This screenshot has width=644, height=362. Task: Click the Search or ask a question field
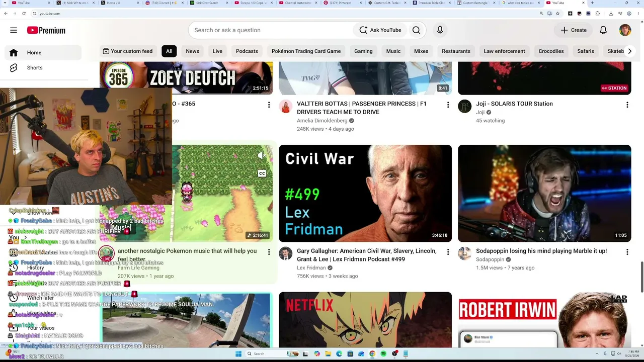pyautogui.click(x=271, y=30)
